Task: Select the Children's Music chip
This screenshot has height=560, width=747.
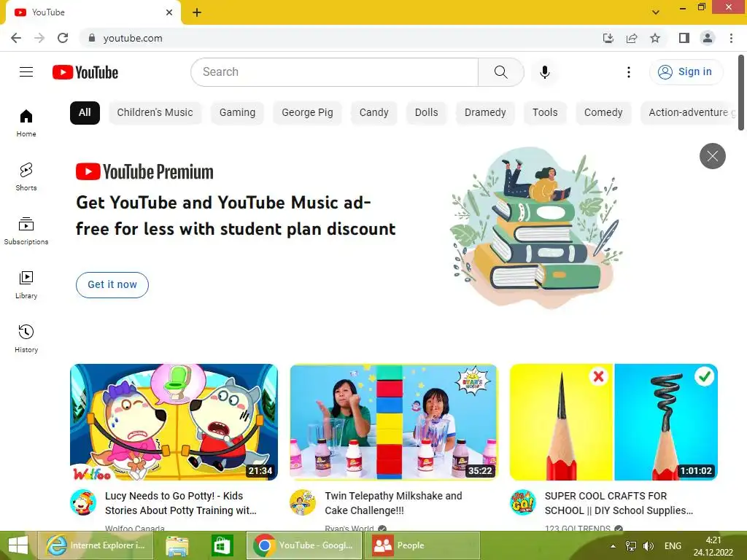Action: (x=155, y=113)
